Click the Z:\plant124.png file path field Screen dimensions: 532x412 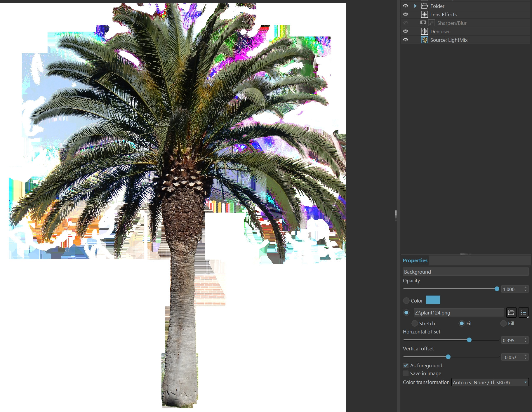pyautogui.click(x=459, y=312)
